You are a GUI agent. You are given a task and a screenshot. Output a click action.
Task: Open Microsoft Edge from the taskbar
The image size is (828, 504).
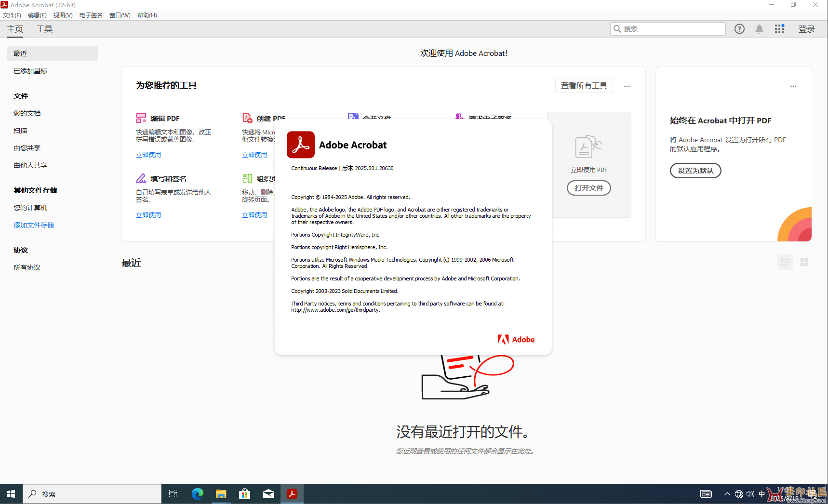click(197, 494)
